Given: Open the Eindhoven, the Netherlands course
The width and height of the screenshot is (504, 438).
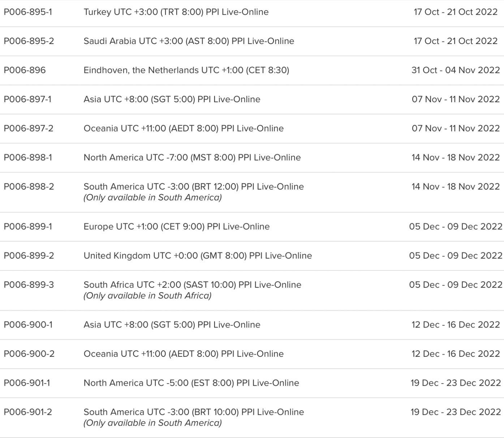Looking at the screenshot, I should [186, 70].
